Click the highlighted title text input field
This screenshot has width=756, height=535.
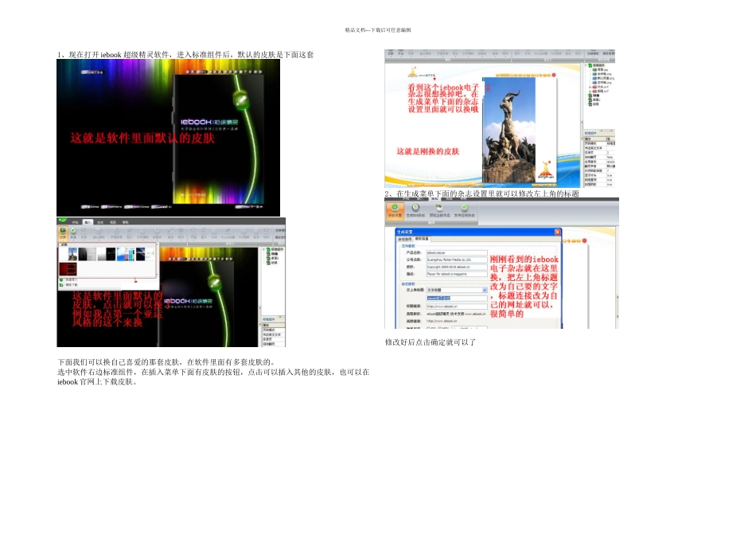[456, 298]
